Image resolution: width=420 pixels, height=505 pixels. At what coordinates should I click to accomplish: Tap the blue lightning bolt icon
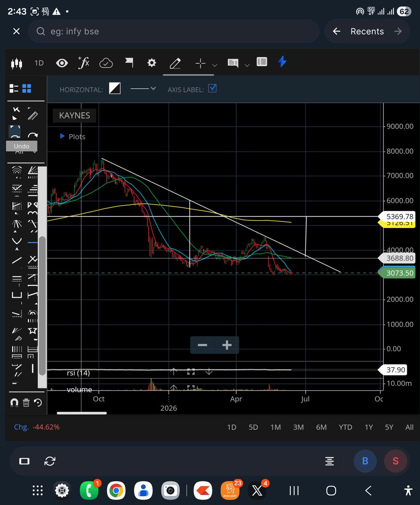click(x=283, y=62)
